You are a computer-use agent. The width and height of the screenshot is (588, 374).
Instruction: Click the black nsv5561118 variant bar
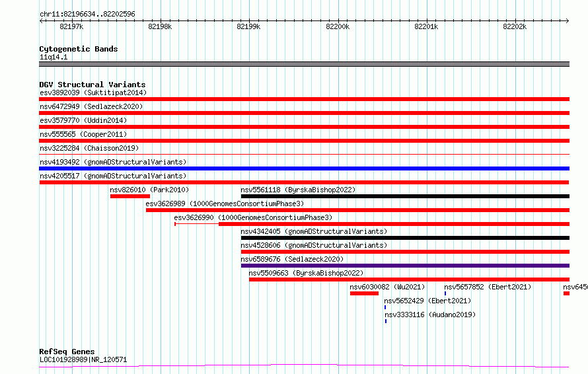click(x=405, y=196)
